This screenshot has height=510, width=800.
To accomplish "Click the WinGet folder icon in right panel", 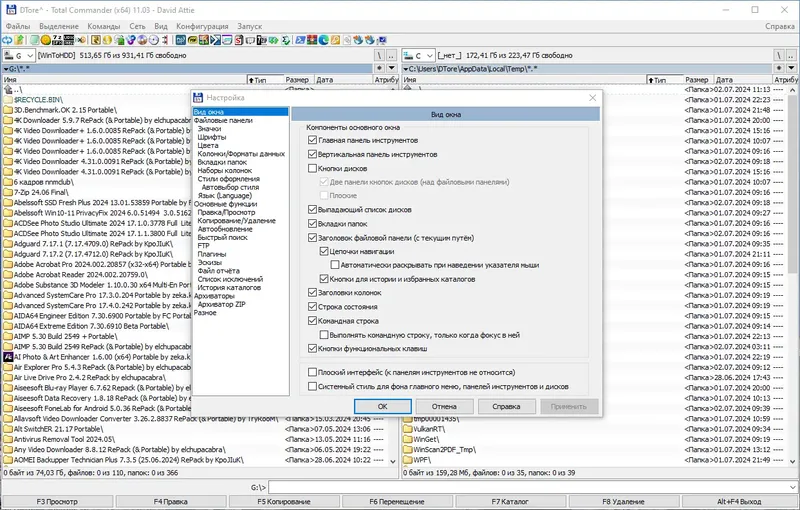I will [x=408, y=439].
